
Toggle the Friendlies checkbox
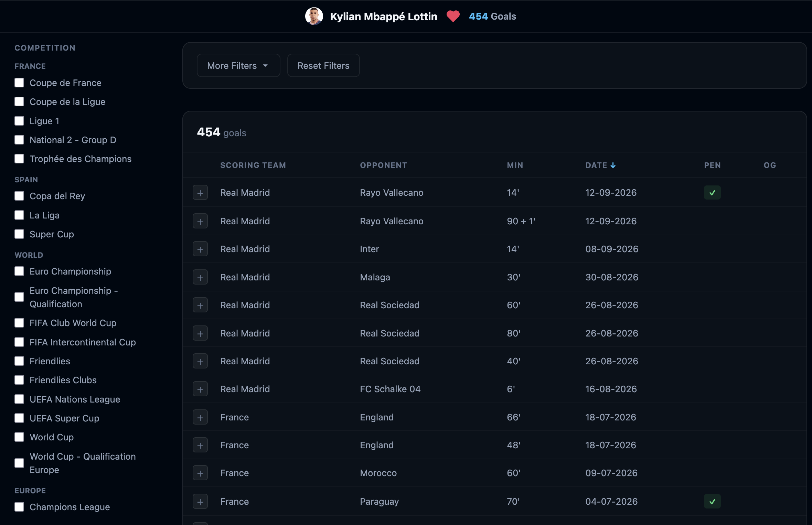point(19,361)
